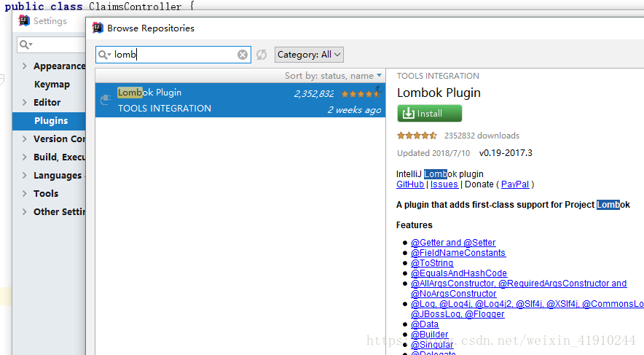The width and height of the screenshot is (644, 355).
Task: Open search history magnifier in Browse Repositories
Action: click(x=104, y=55)
